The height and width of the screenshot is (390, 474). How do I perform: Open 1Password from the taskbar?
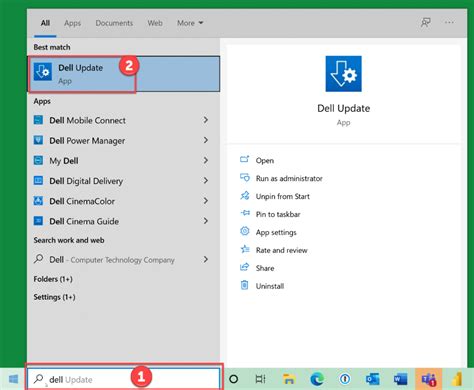(345, 379)
